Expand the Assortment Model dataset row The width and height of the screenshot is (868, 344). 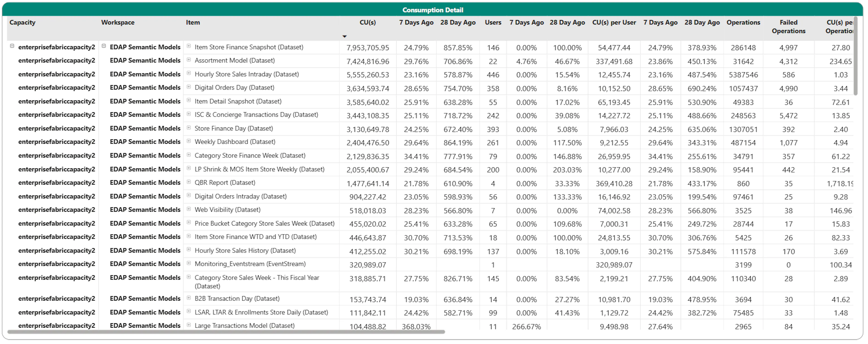(189, 60)
